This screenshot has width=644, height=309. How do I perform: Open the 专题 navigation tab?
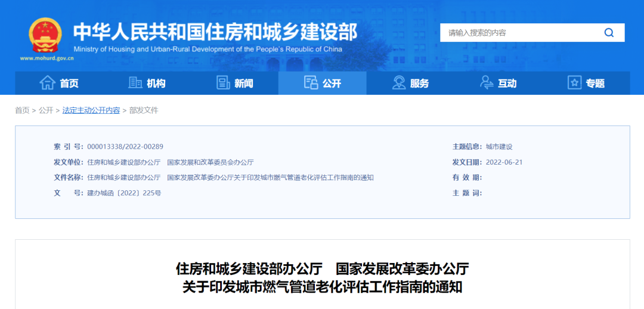tap(586, 83)
